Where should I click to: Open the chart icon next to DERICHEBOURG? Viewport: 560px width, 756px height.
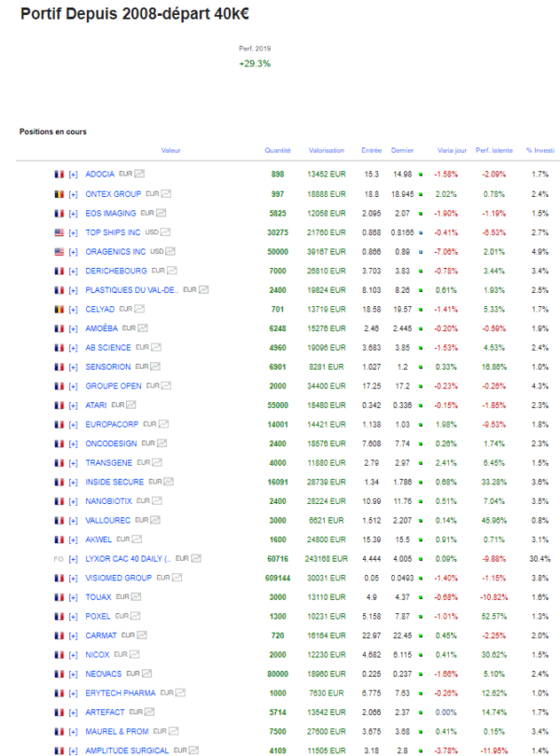pos(172,271)
